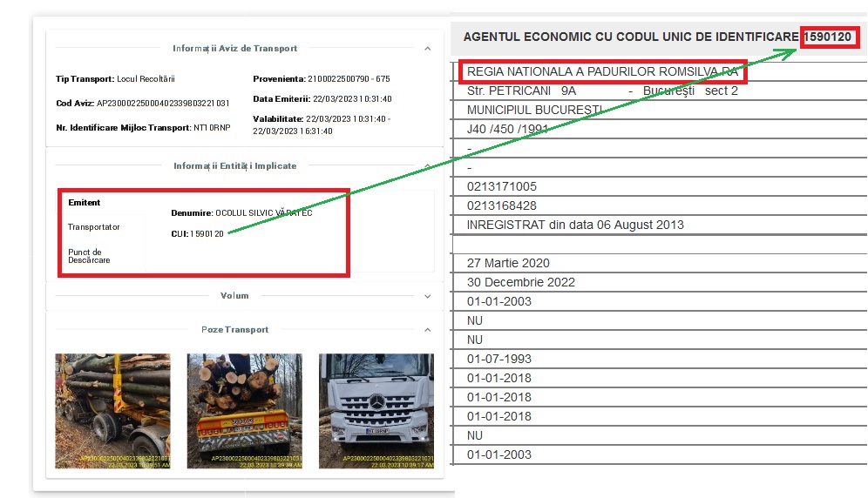The height and width of the screenshot is (498, 868).
Task: Click the Nr. Identificare Mijloc Transport NT10RNP
Action: coord(143,127)
